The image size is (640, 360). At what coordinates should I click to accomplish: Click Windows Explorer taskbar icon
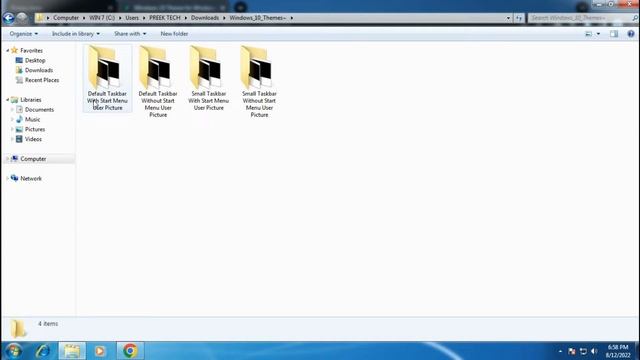[x=72, y=351]
